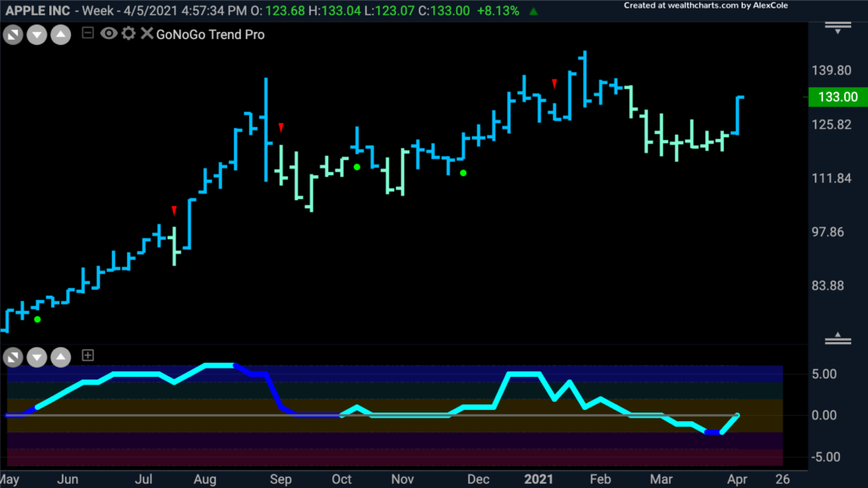Move oscillator panel up with arrow
Screen dimensions: 868x488
[x=61, y=357]
